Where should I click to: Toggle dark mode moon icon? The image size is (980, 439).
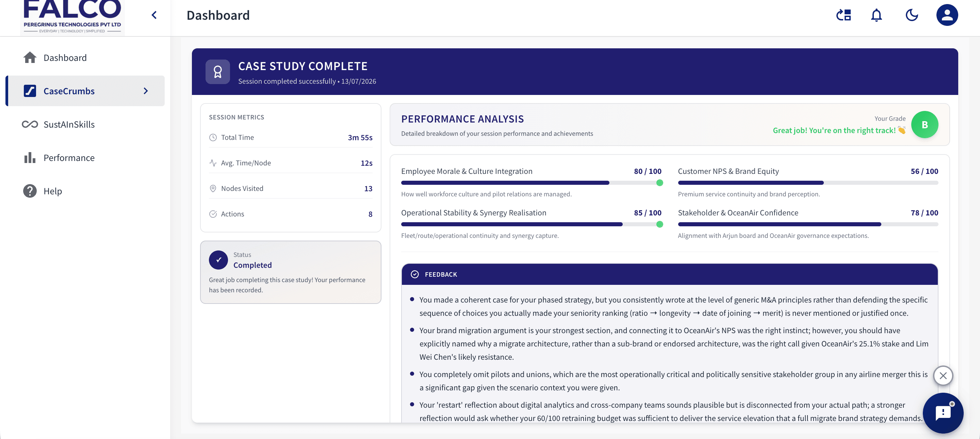912,15
